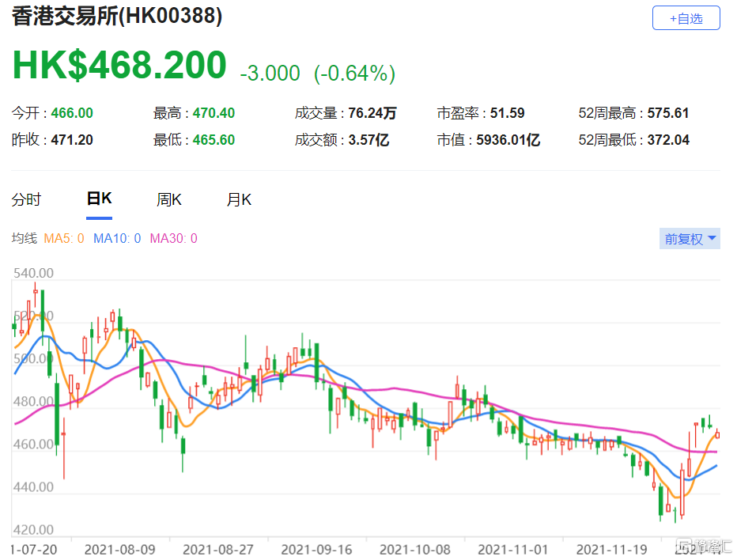The height and width of the screenshot is (560, 737).
Task: Click the volume value 76.24万
Action: click(372, 113)
